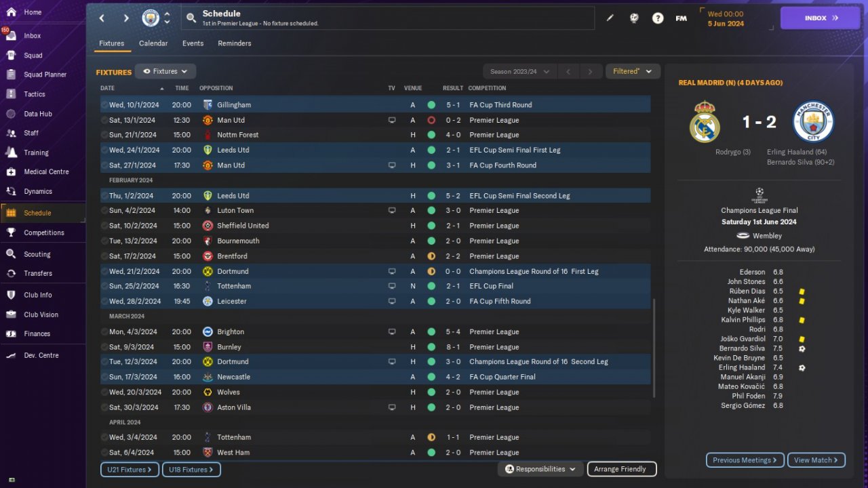Image resolution: width=868 pixels, height=488 pixels.
Task: Open Dev. Centre from sidebar
Action: point(41,355)
